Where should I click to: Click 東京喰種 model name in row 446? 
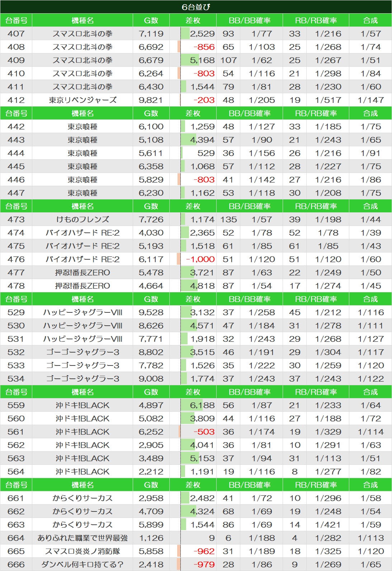click(82, 180)
